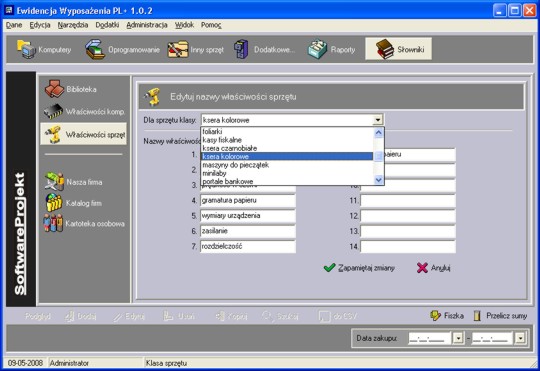
Task: Click the green checkmark Zapamiętaj zmiany
Action: pyautogui.click(x=330, y=268)
